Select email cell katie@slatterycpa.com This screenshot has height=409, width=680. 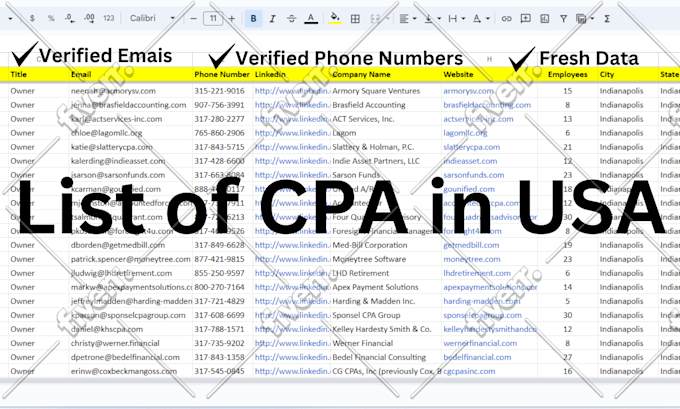coord(131,147)
